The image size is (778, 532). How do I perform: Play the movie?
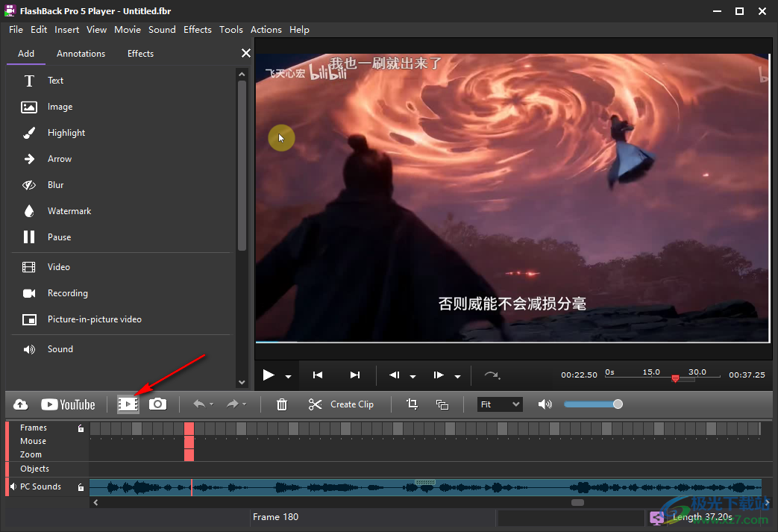pyautogui.click(x=269, y=375)
